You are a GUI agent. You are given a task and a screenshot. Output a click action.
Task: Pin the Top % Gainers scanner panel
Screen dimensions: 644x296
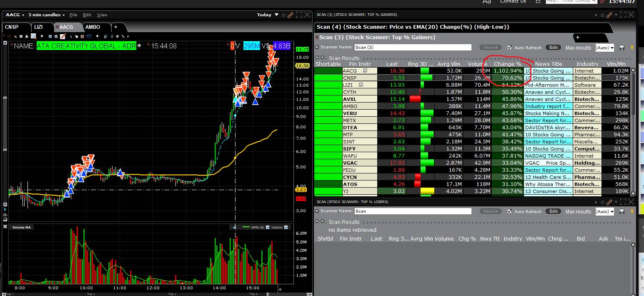point(632,48)
